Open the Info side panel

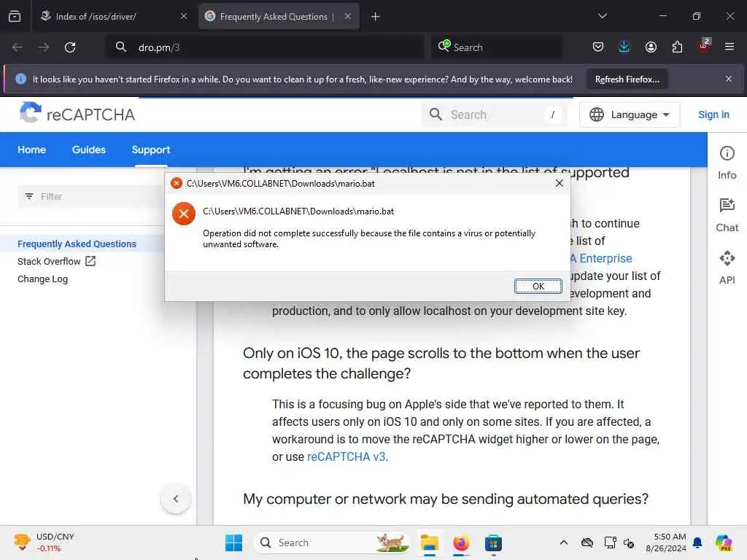[x=727, y=163]
